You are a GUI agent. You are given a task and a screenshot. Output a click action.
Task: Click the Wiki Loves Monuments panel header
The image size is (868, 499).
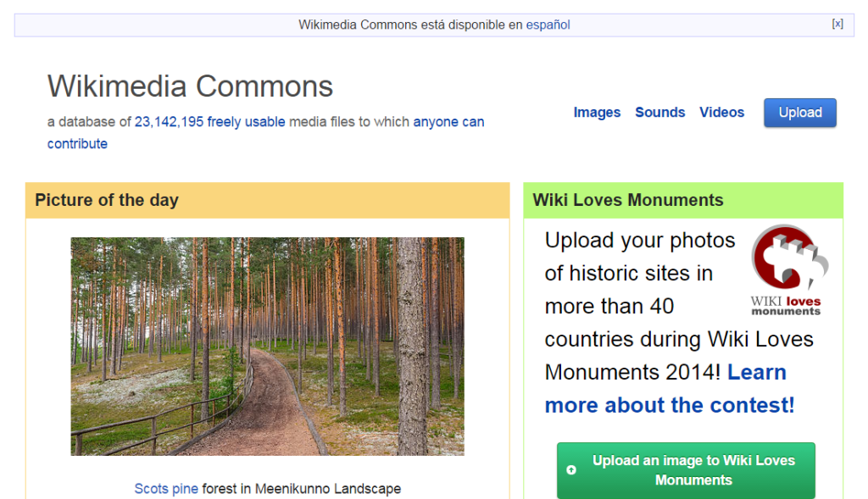point(628,200)
